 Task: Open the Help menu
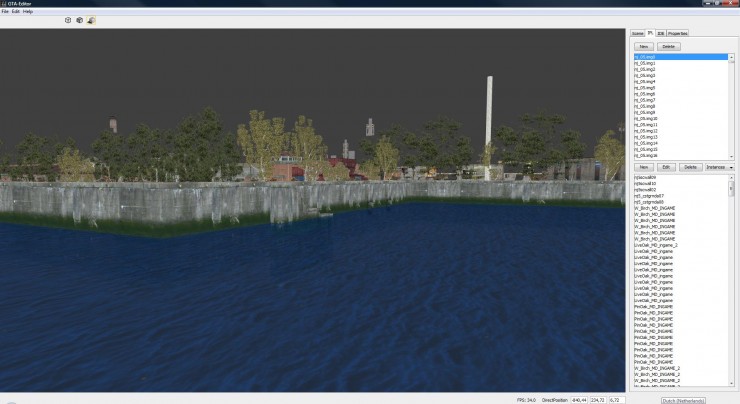click(28, 11)
